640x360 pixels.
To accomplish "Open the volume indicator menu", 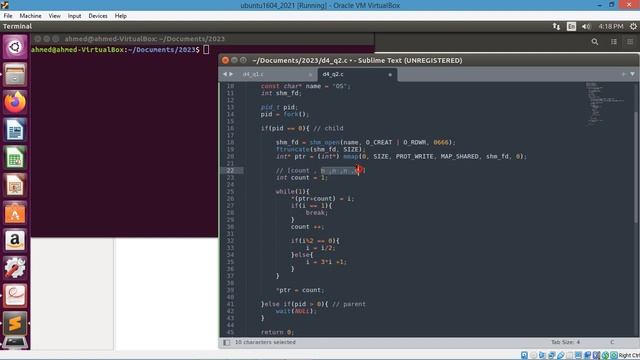I will coord(586,27).
